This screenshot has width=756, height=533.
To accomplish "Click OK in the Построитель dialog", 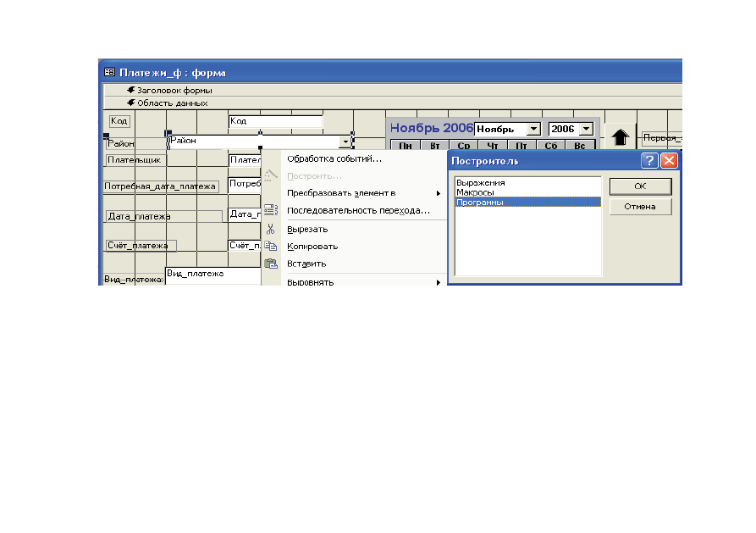I will (640, 186).
